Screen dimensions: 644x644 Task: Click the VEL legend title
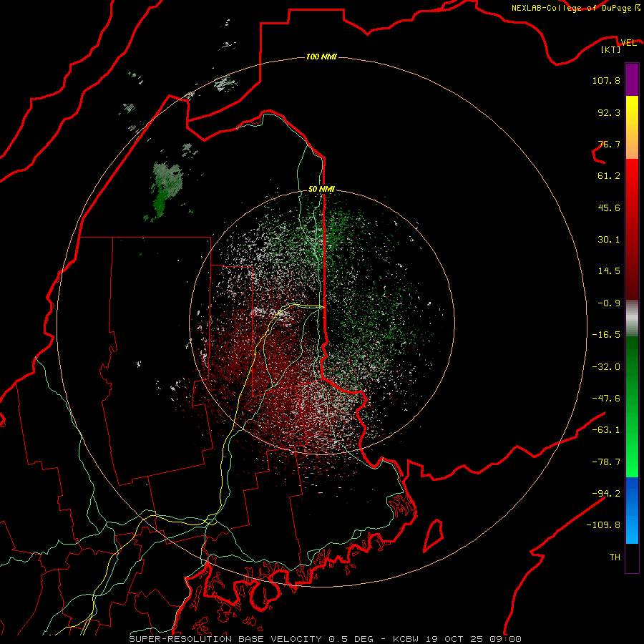[x=628, y=42]
